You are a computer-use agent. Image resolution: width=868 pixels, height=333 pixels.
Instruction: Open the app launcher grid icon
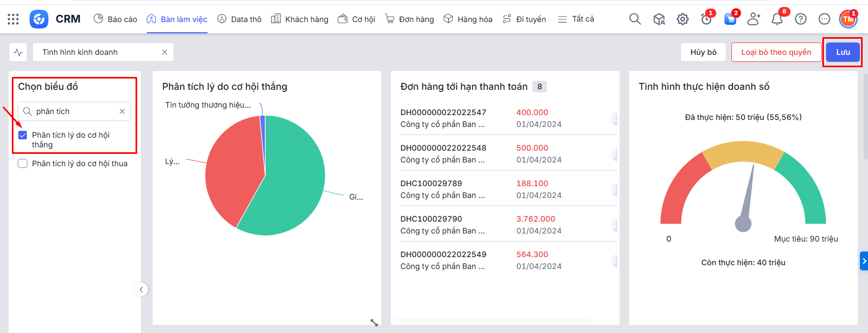(x=13, y=19)
